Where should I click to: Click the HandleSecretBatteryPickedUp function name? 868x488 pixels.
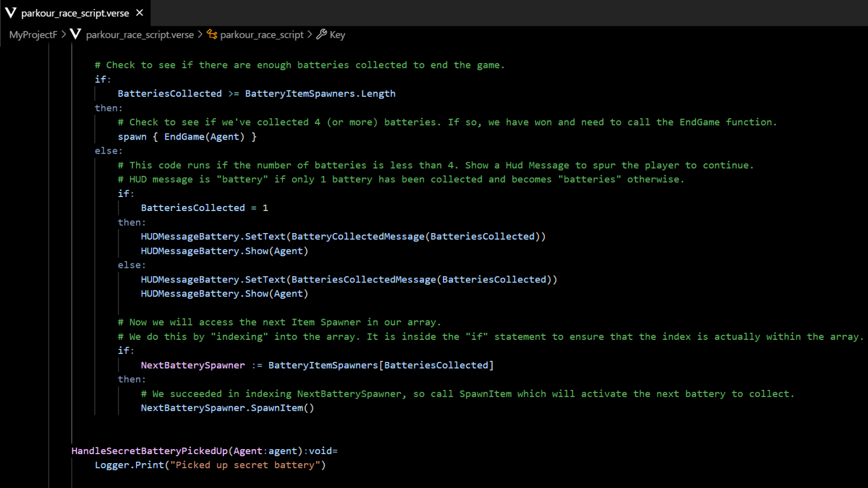(150, 451)
